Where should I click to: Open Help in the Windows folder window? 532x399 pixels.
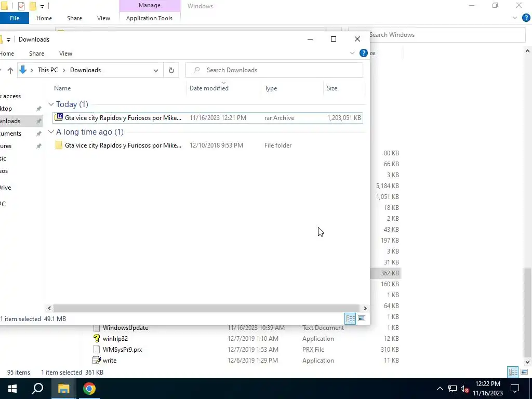click(526, 18)
